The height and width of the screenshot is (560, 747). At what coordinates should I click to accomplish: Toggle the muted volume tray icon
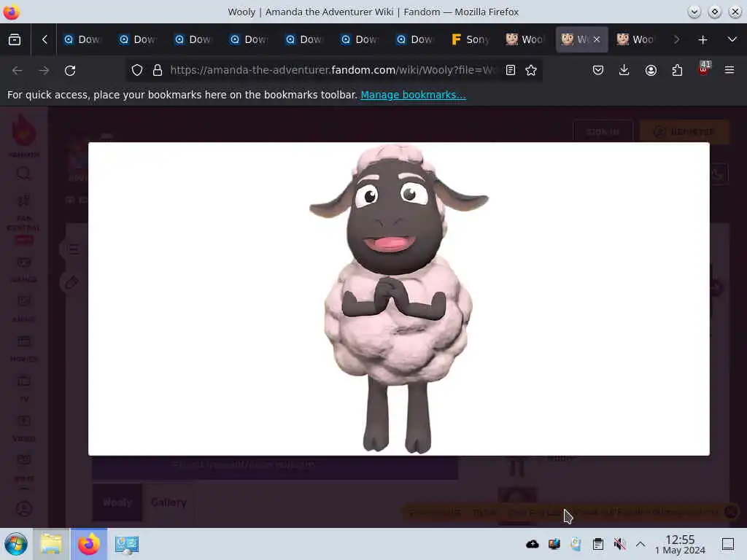[619, 544]
